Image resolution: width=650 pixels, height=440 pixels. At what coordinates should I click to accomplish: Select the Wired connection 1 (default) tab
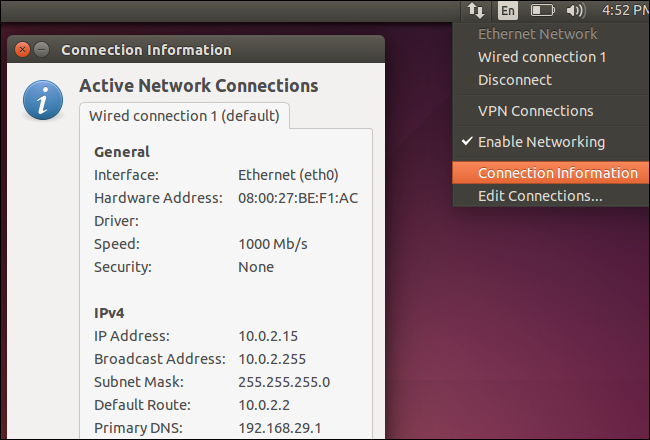184,116
